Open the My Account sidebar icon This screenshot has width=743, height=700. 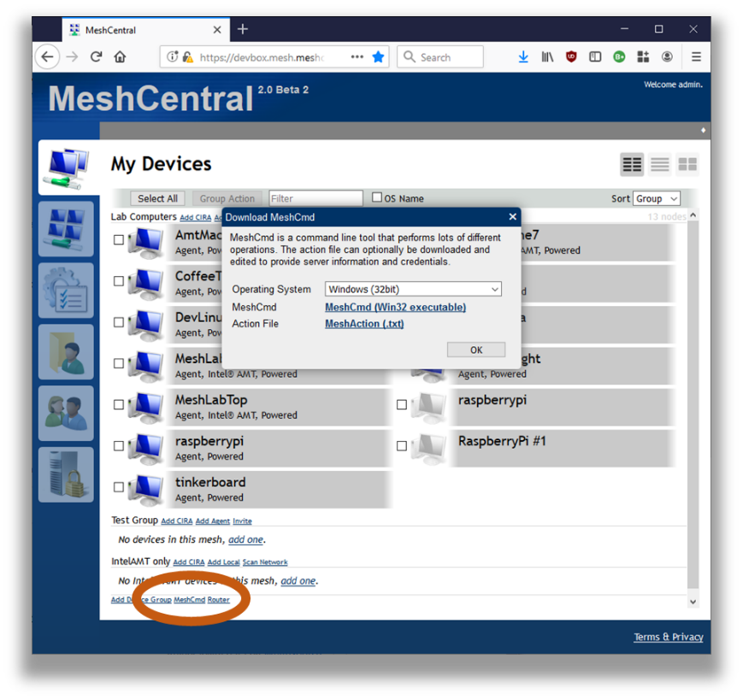coord(66,229)
